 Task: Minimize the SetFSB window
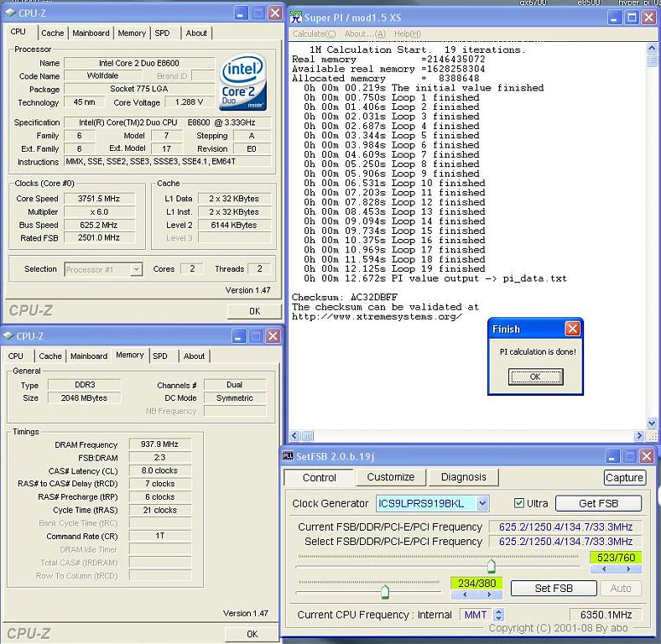pos(612,456)
